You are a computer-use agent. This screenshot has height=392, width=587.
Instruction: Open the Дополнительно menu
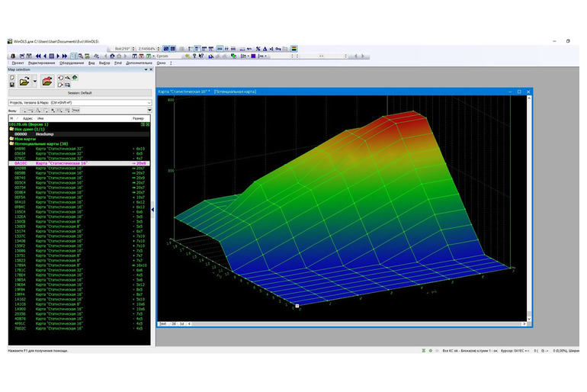(x=139, y=63)
